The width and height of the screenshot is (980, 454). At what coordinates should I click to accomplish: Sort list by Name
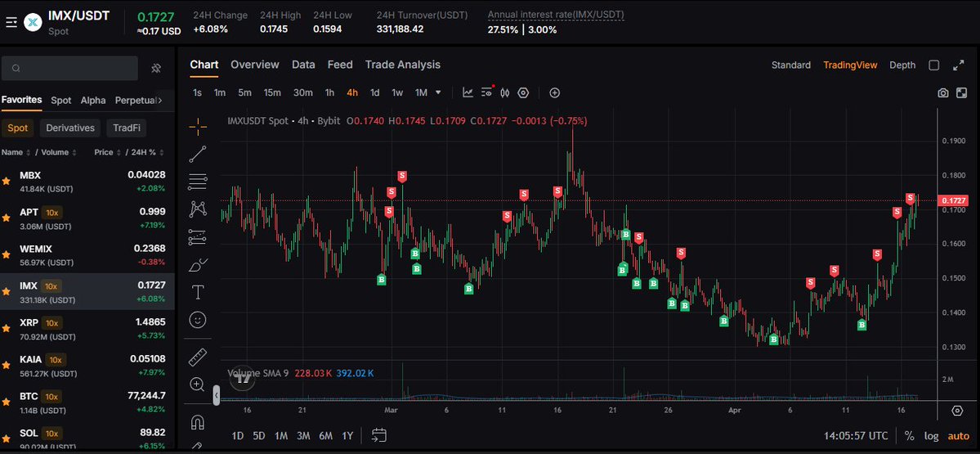point(16,153)
